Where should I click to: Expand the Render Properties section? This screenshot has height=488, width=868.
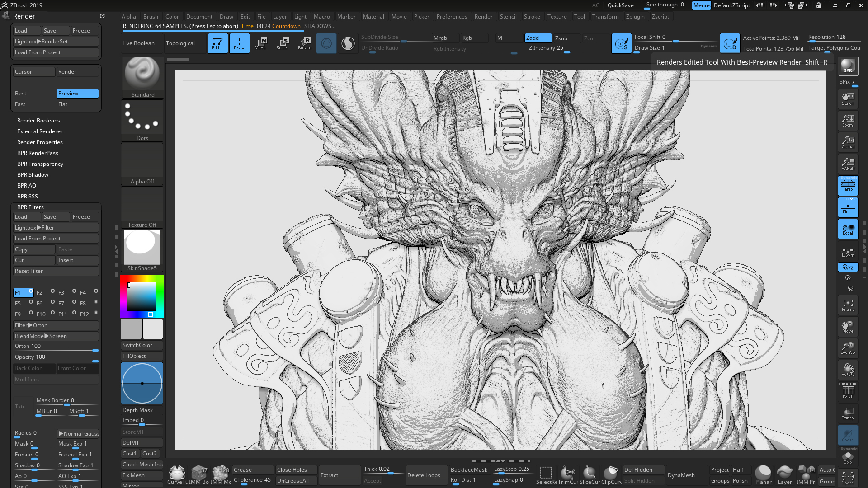(x=40, y=142)
